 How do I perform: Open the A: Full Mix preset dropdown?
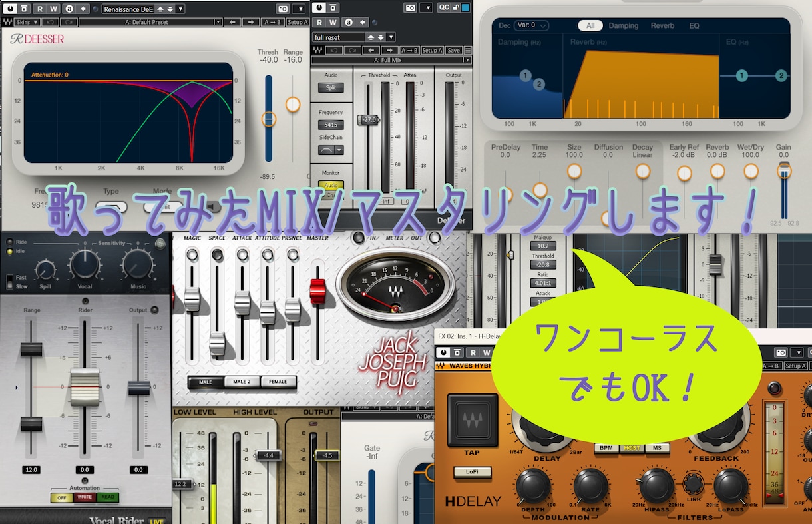(392, 60)
